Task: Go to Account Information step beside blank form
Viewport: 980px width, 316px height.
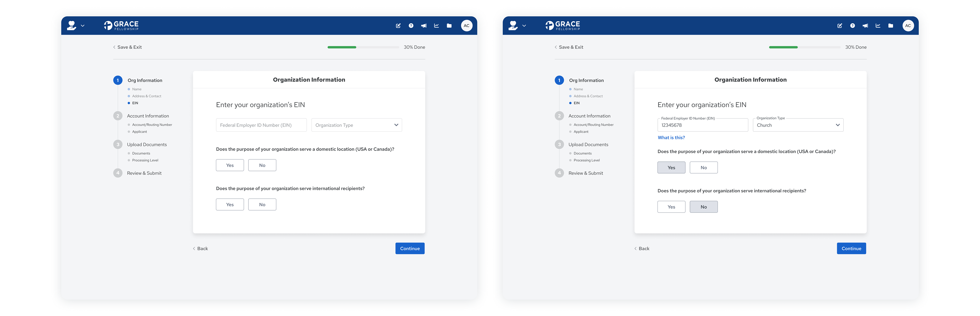Action: pyautogui.click(x=148, y=116)
